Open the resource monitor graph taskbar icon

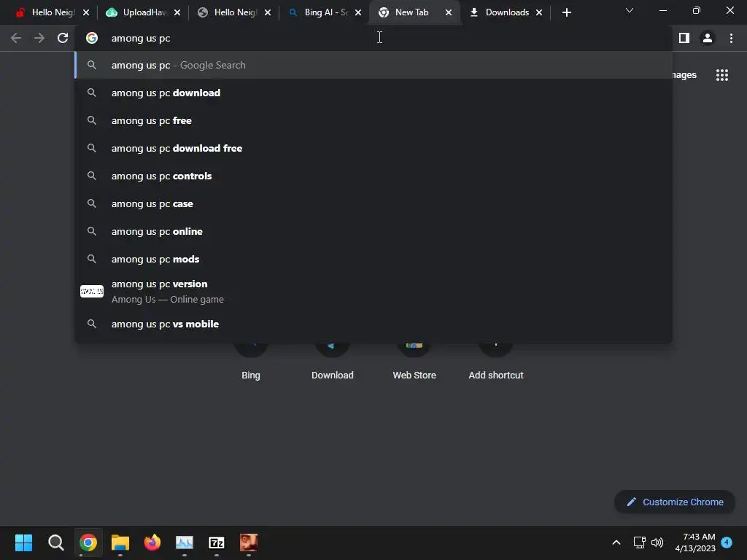click(185, 542)
